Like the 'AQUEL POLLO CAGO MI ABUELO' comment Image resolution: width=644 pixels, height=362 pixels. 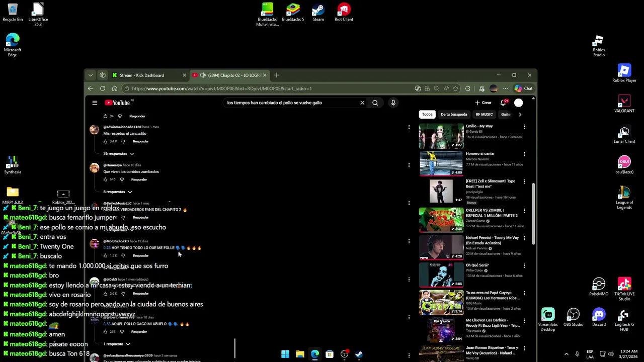point(106,332)
